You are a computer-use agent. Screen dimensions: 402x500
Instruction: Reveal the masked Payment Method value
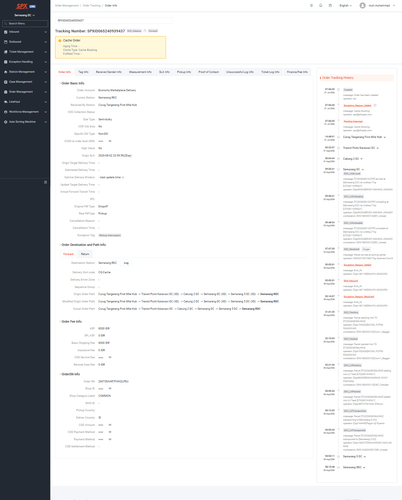110,439
